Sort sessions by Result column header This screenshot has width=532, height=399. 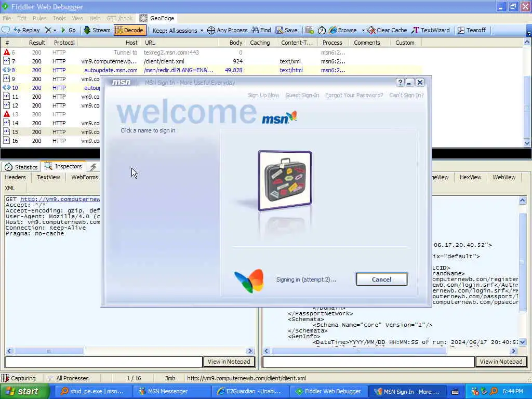coord(37,43)
